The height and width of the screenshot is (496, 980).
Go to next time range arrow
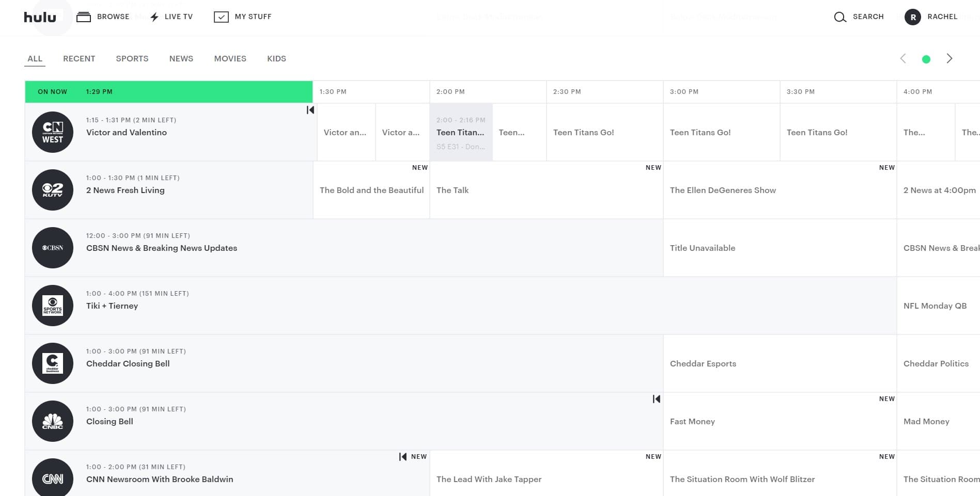coord(949,58)
